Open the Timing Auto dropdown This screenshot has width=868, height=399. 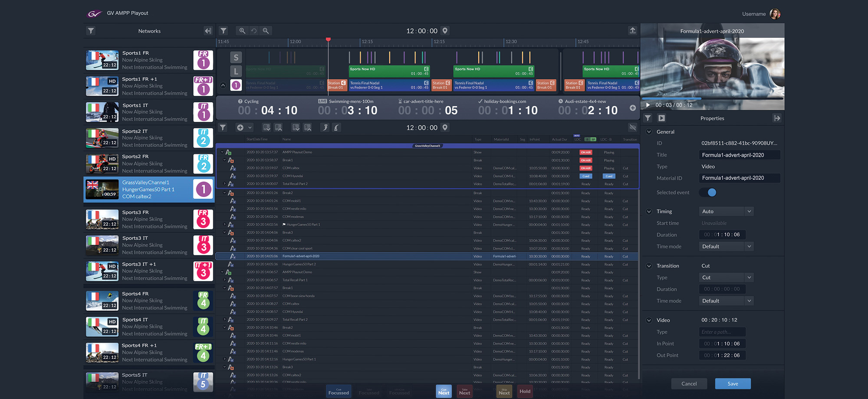click(726, 212)
